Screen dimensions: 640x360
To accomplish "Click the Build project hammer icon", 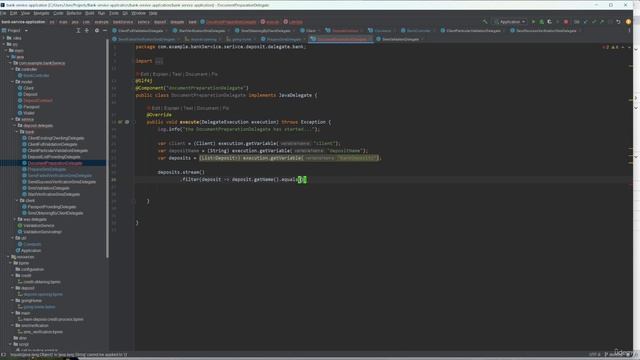I will point(484,22).
